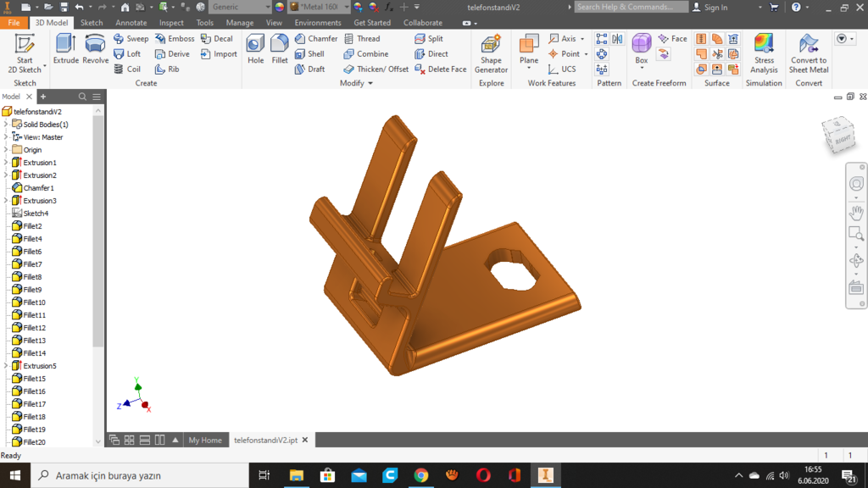The image size is (868, 488).
Task: Select the Revolve tool
Action: 95,48
